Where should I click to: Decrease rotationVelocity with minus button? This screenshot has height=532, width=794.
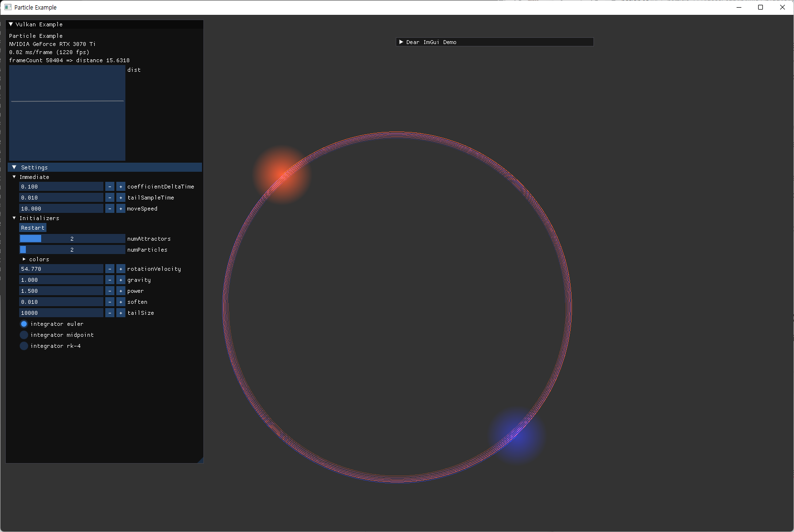tap(110, 269)
